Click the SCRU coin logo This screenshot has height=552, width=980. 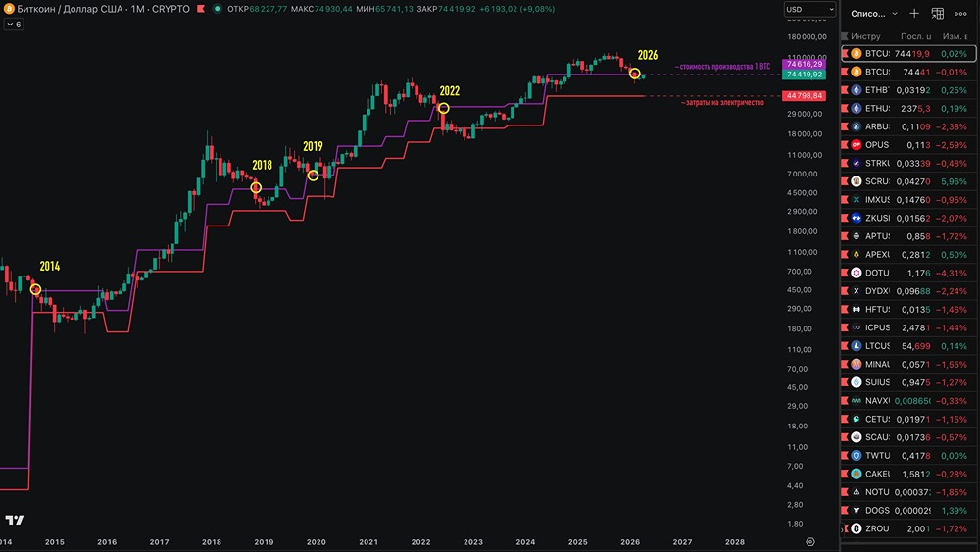pyautogui.click(x=857, y=181)
